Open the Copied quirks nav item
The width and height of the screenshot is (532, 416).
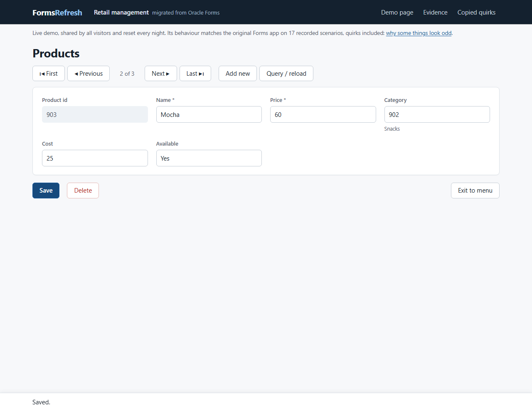(477, 12)
